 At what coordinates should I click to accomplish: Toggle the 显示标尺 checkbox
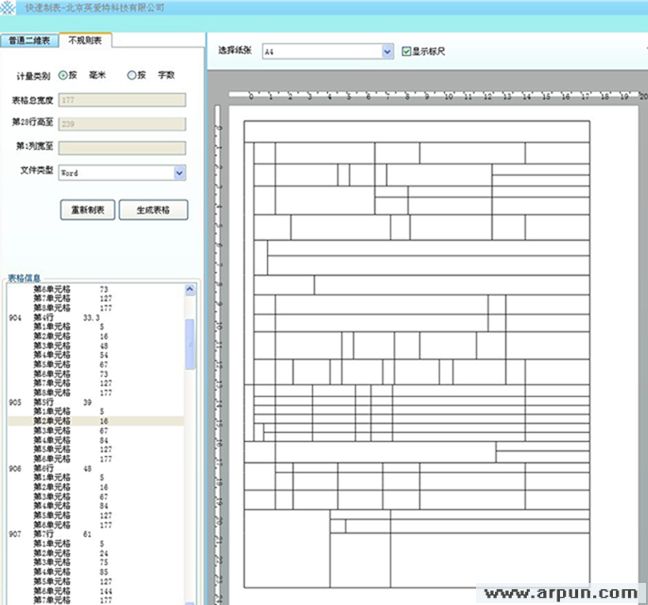coord(406,51)
